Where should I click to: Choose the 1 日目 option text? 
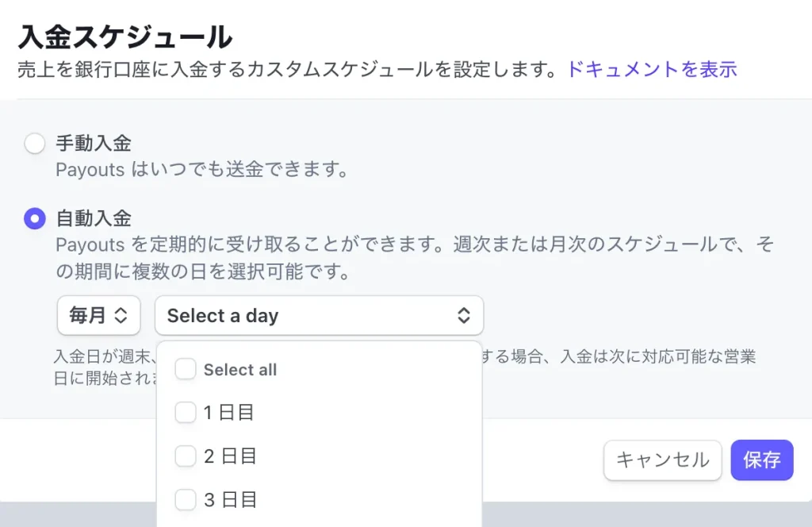click(230, 413)
